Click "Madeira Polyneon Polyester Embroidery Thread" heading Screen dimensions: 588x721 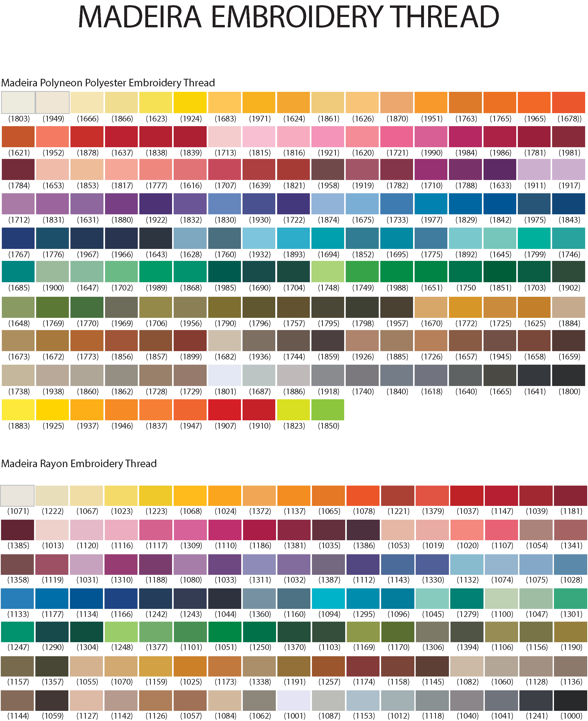point(108,83)
